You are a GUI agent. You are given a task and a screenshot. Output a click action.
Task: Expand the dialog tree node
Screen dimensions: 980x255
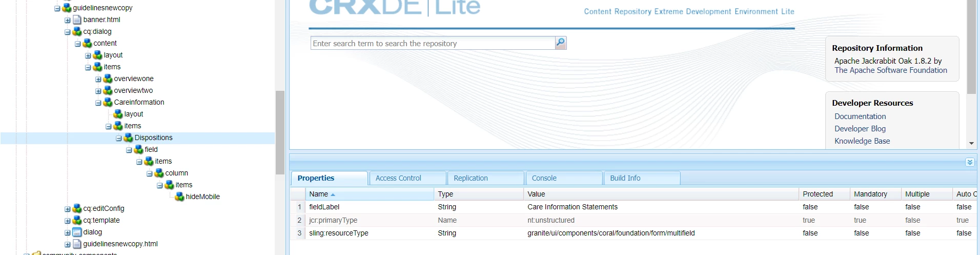point(68,232)
